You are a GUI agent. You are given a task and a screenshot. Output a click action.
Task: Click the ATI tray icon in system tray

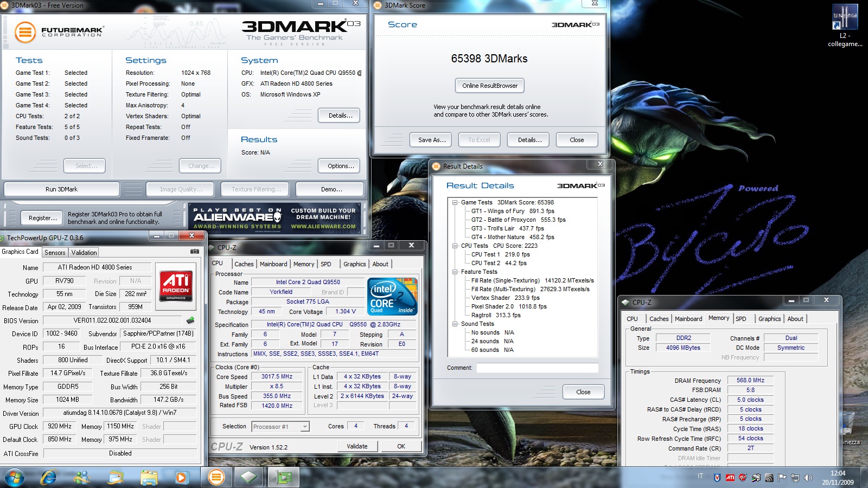coord(730,478)
